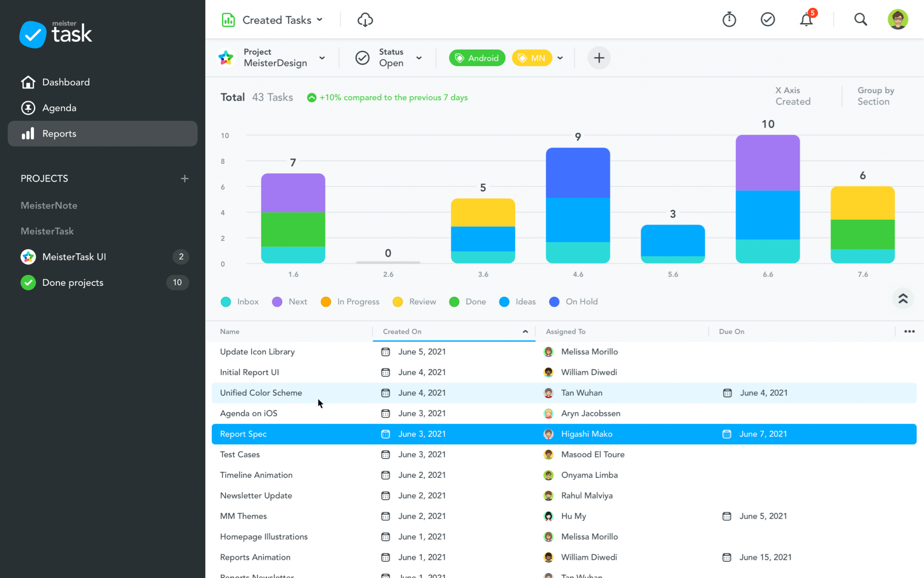Click the green trend arrow icon near +10%

pos(311,98)
